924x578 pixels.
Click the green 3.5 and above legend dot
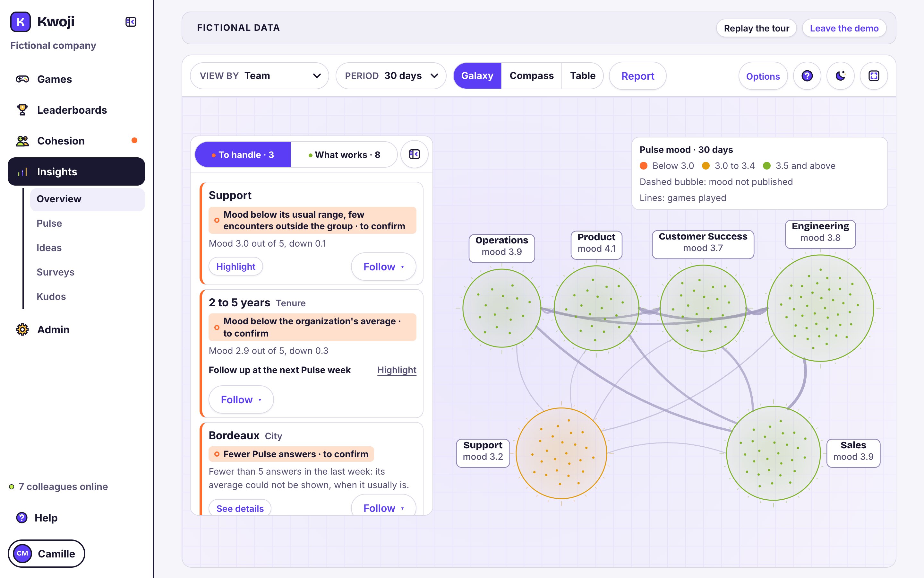coord(767,165)
